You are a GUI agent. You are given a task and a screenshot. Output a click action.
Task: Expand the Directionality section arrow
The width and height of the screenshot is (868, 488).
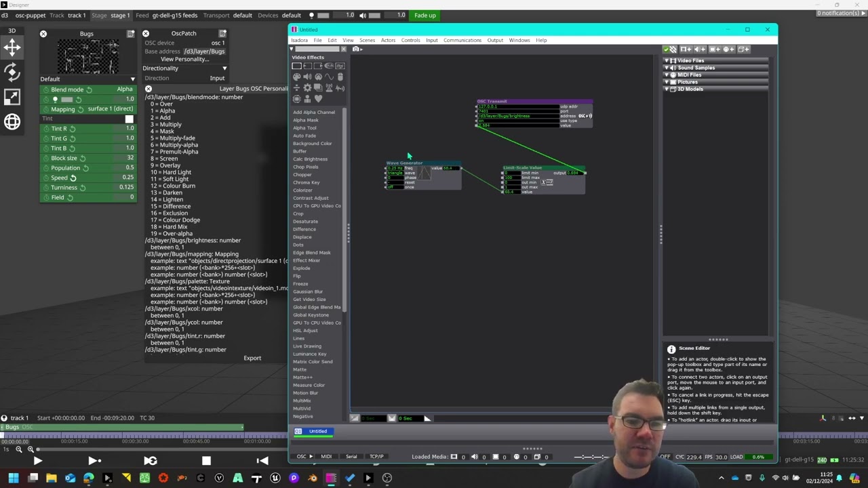(224, 68)
